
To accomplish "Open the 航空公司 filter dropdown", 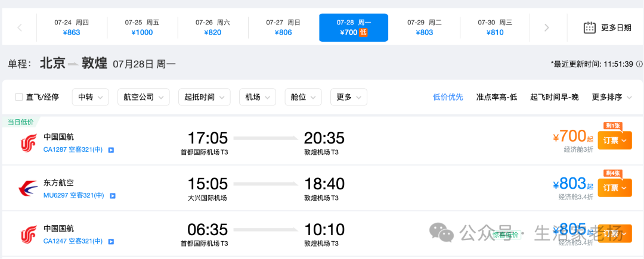I will coord(143,97).
